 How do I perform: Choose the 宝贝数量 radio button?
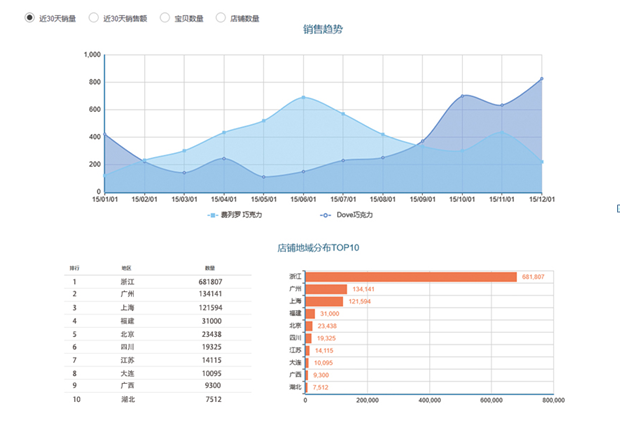(x=165, y=18)
